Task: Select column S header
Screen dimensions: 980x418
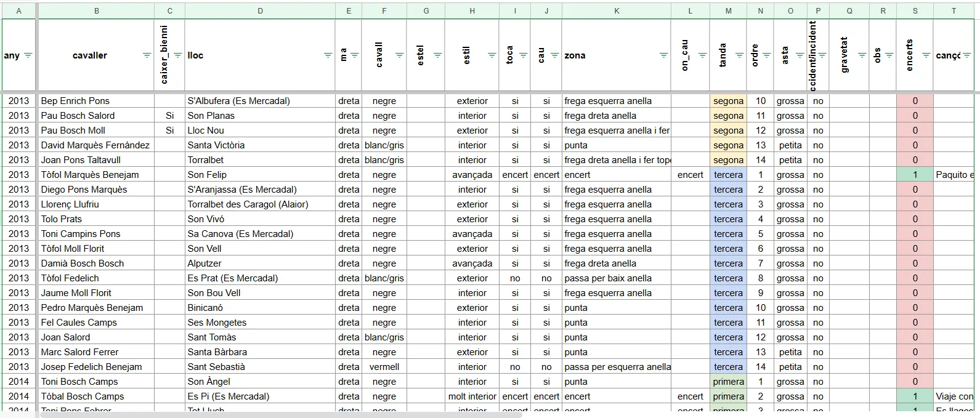Action: [x=915, y=11]
